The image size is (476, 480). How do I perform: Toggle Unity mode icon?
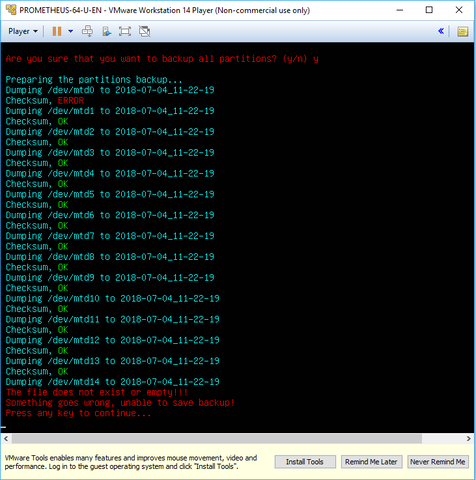[144, 31]
